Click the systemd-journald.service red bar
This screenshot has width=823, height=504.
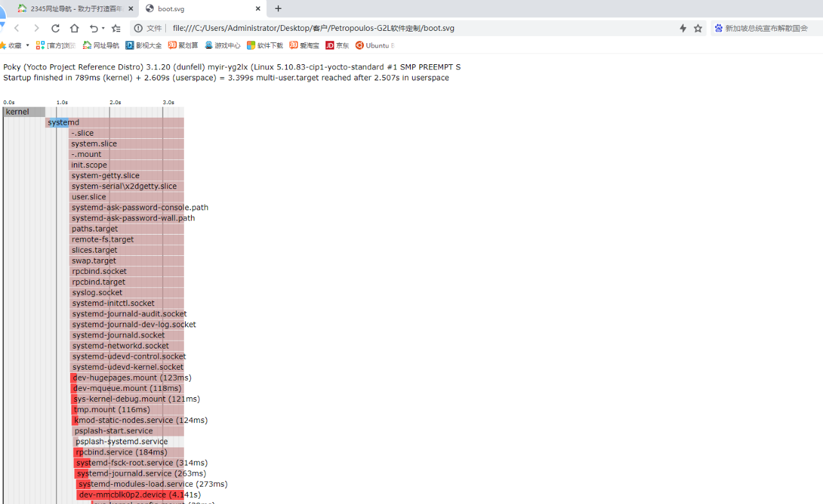point(129,473)
